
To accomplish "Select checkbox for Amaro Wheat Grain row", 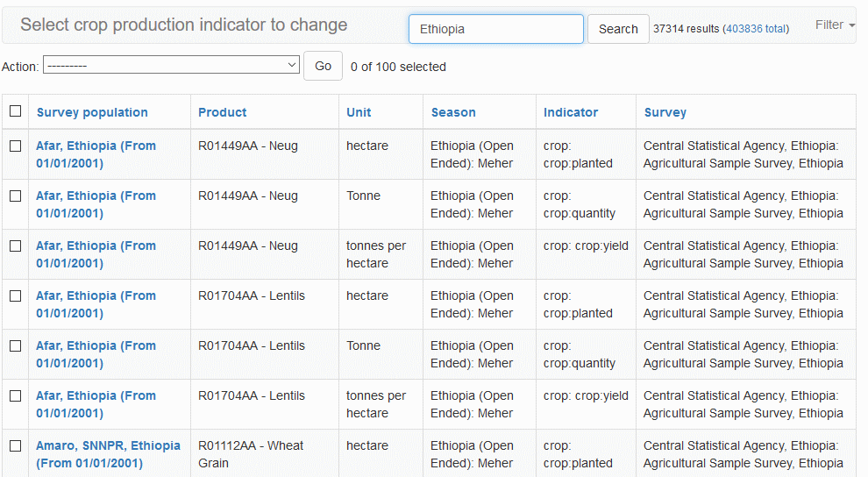I will point(15,446).
